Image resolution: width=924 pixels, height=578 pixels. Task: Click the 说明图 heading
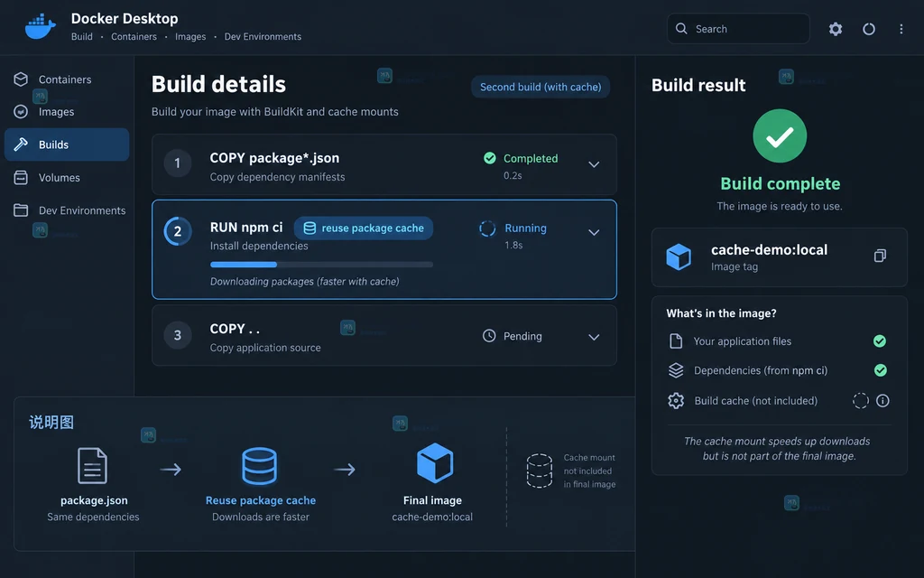pos(51,423)
